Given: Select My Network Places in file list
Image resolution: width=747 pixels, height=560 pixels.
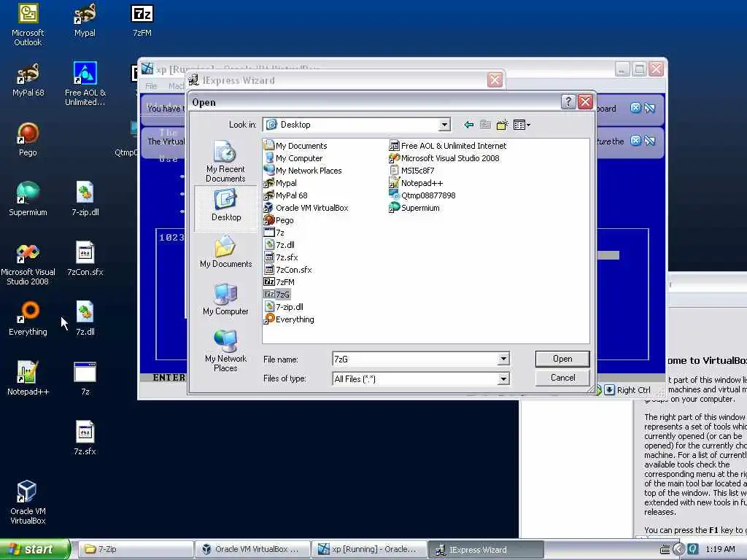Looking at the screenshot, I should point(303,171).
